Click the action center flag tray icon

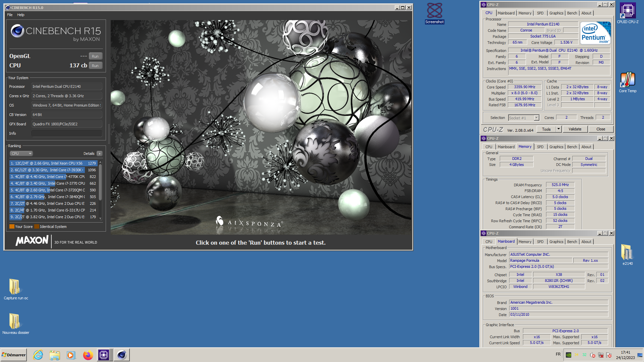609,355
